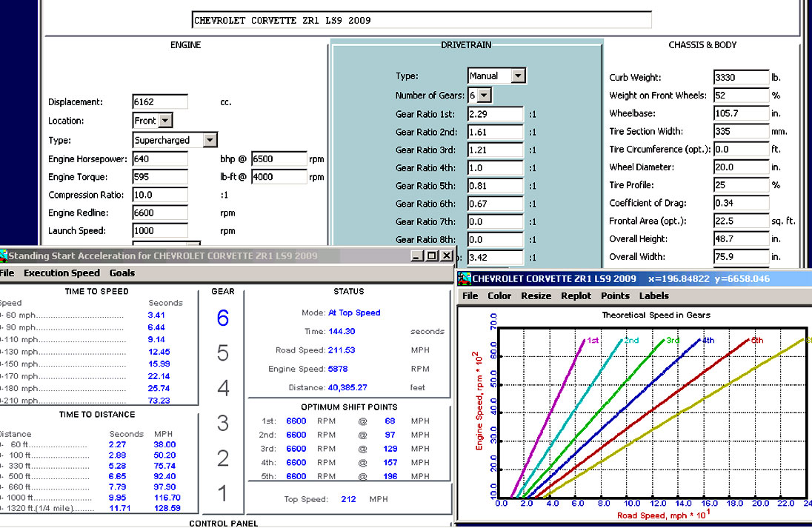Open the Points menu
This screenshot has width=812, height=528.
point(615,295)
